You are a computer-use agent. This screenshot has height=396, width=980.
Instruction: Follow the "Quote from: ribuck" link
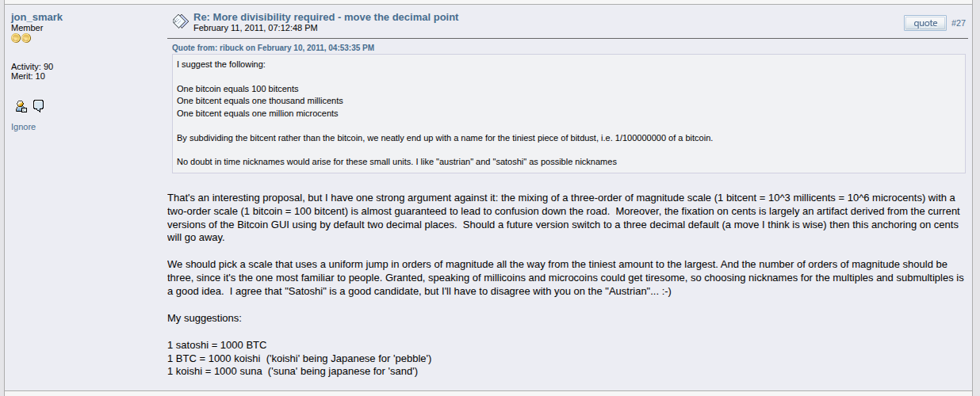[274, 48]
